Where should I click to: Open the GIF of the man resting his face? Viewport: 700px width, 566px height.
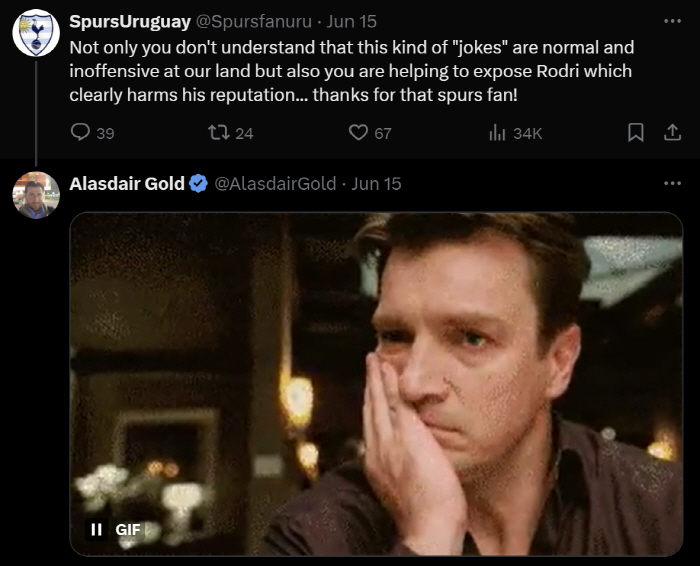click(x=376, y=384)
